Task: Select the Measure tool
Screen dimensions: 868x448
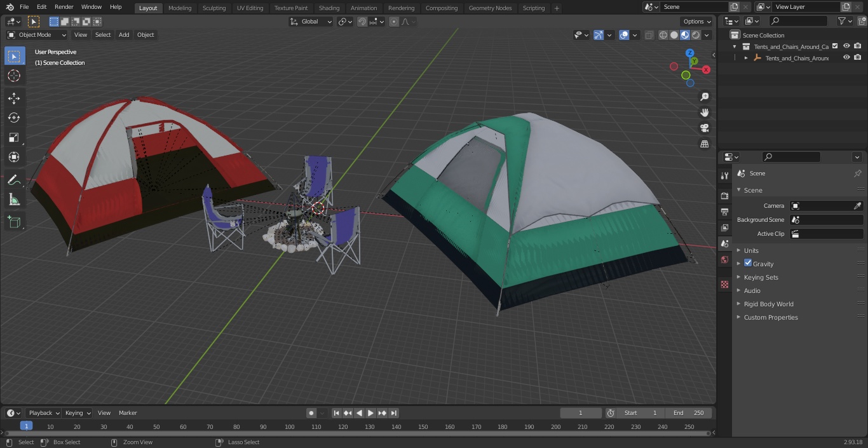Action: tap(14, 200)
